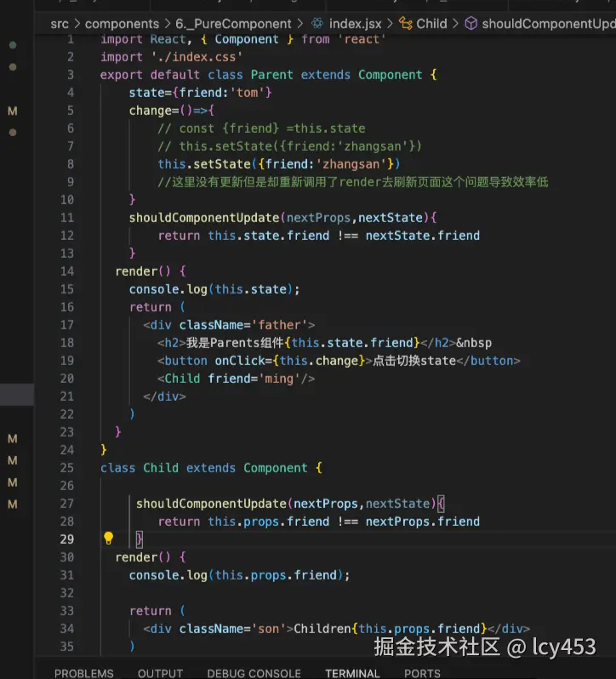Click className='father' on line 17
The width and height of the screenshot is (616, 679).
(x=243, y=325)
